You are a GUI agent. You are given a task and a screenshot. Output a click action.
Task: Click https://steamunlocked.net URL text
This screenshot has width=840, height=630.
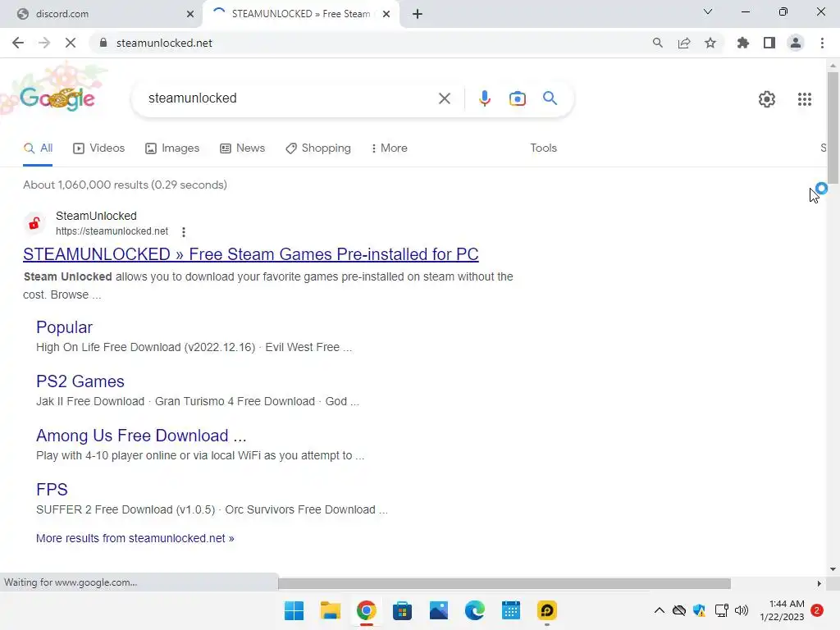112,231
